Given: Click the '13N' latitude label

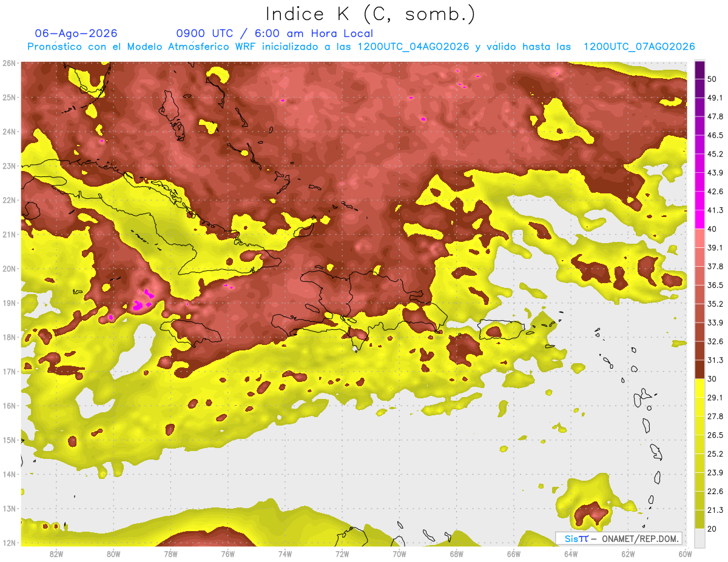Looking at the screenshot, I should coord(8,509).
